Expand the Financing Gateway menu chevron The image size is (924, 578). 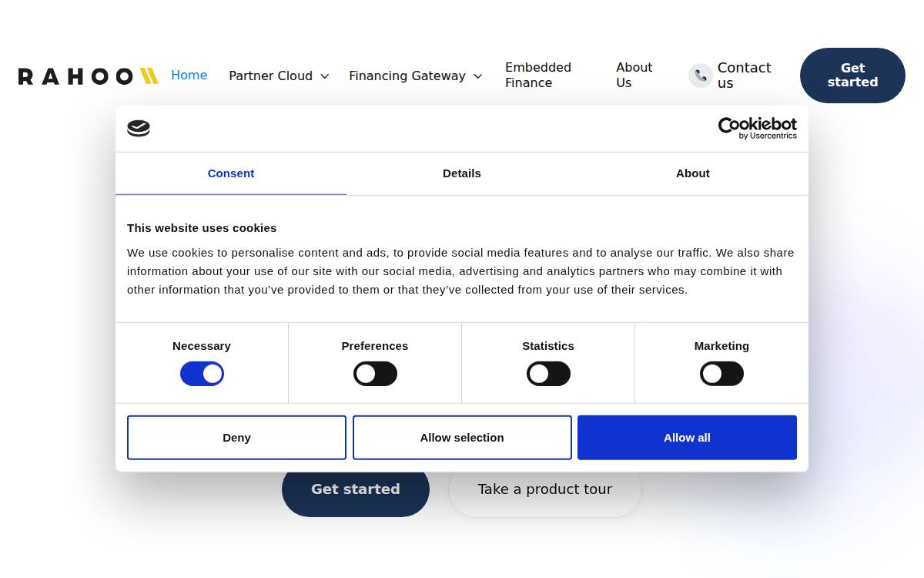click(x=478, y=76)
